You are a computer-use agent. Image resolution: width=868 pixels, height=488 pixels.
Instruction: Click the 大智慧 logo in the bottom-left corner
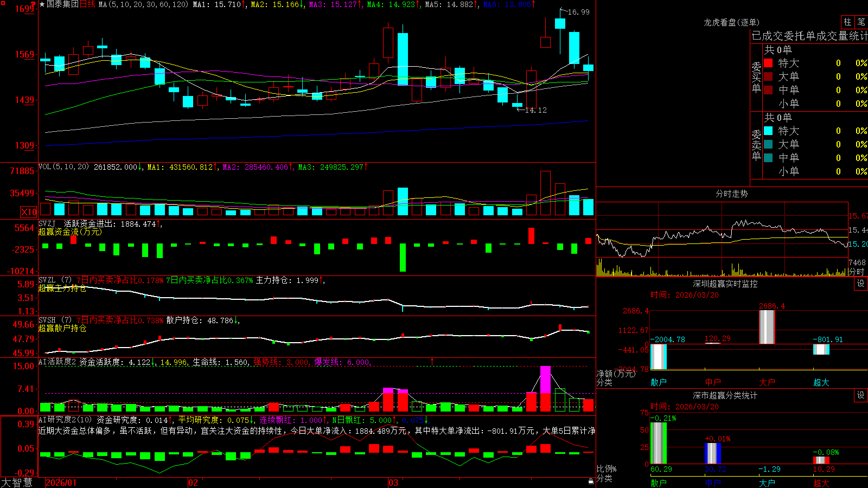click(17, 483)
